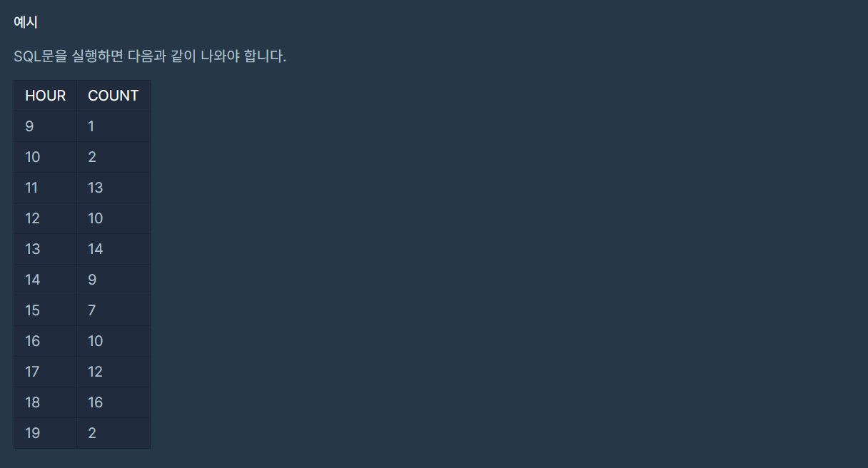868x468 pixels.
Task: Select the hour 17 cell
Action: click(45, 372)
